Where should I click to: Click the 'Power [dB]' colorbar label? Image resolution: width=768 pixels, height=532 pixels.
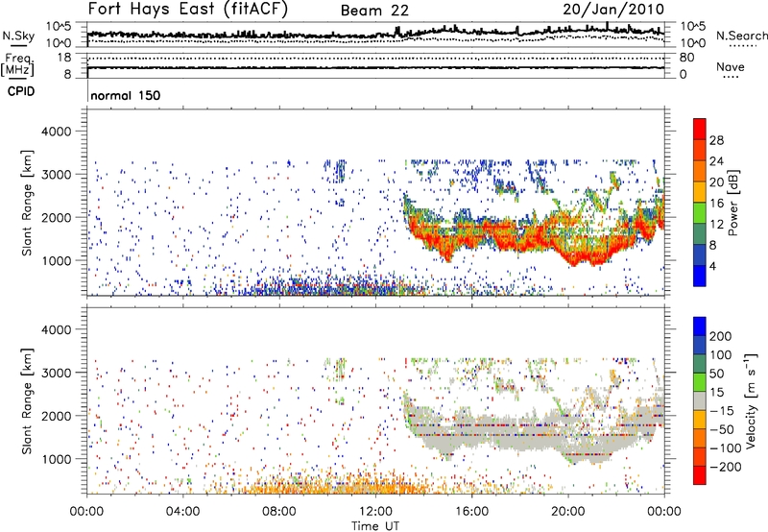(733, 203)
